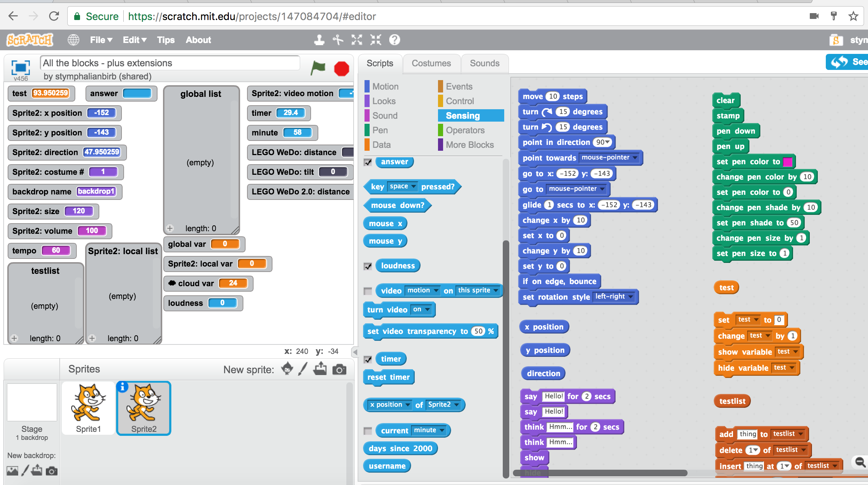Select the Grow sprite tool

[357, 40]
